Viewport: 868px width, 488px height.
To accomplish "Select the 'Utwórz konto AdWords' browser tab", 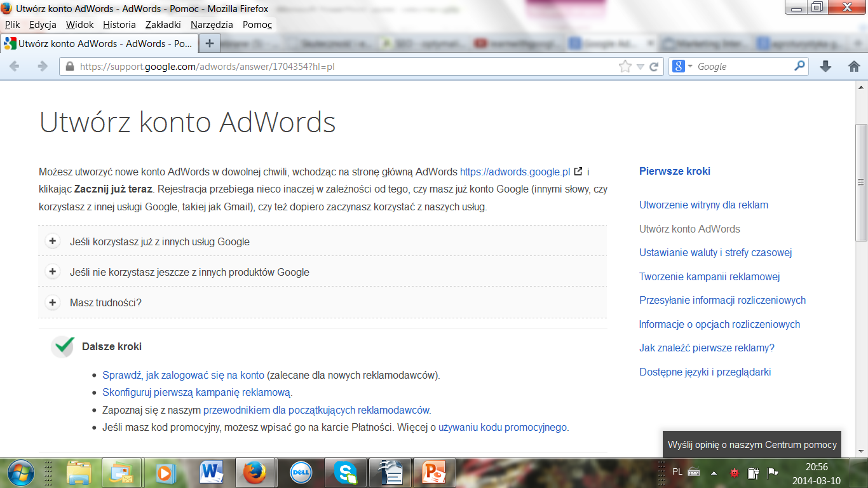I will tap(99, 44).
